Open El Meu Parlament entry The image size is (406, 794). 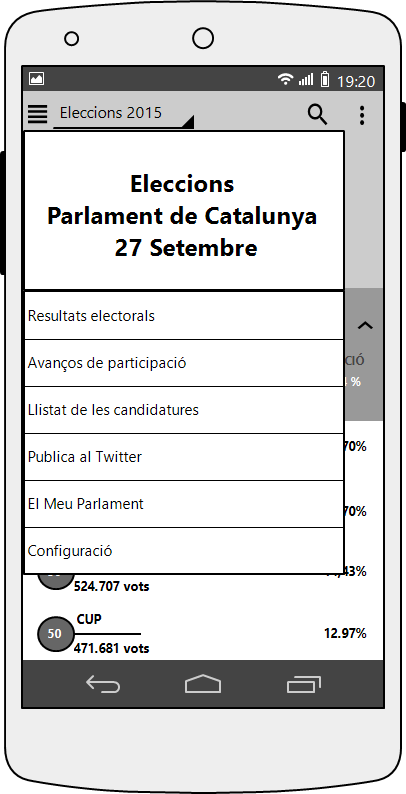184,504
